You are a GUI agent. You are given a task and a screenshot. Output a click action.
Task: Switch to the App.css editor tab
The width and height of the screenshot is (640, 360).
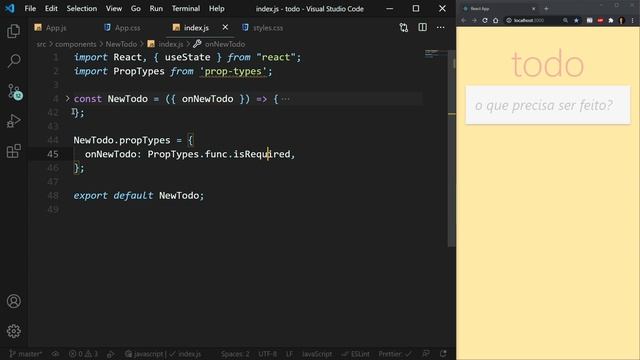point(122,27)
